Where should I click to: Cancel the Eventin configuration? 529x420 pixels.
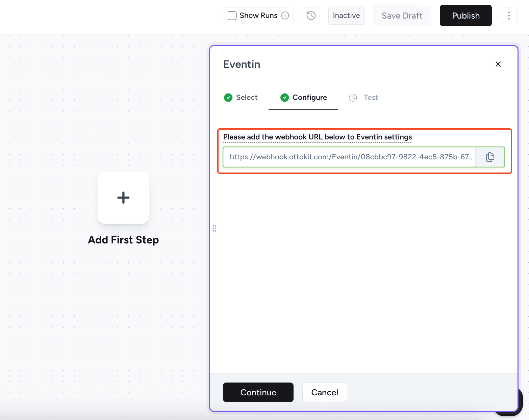[x=325, y=392]
